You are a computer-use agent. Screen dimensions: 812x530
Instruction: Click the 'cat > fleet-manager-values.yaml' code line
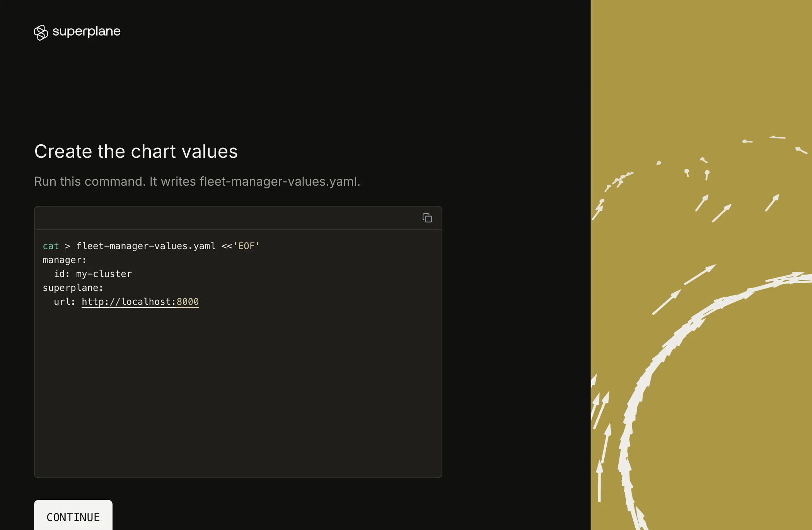(151, 246)
